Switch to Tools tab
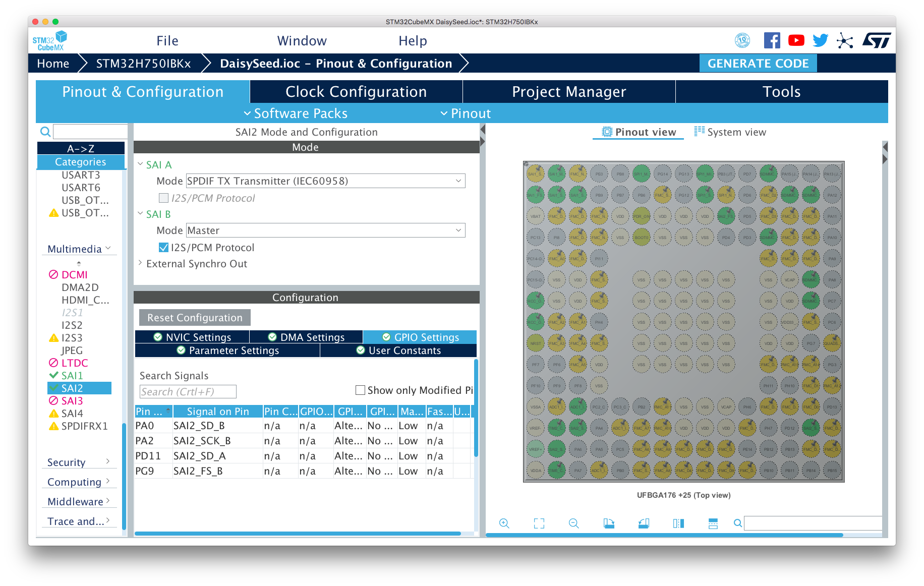This screenshot has width=924, height=586. (782, 92)
